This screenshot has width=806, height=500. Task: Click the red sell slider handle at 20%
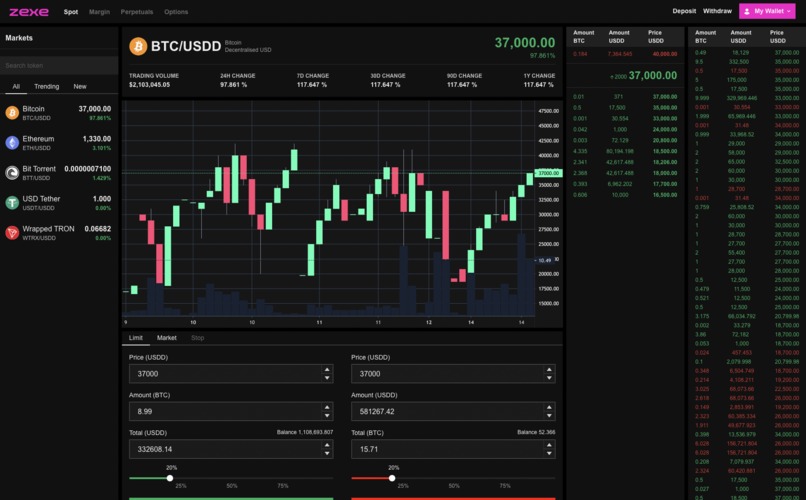(392, 478)
